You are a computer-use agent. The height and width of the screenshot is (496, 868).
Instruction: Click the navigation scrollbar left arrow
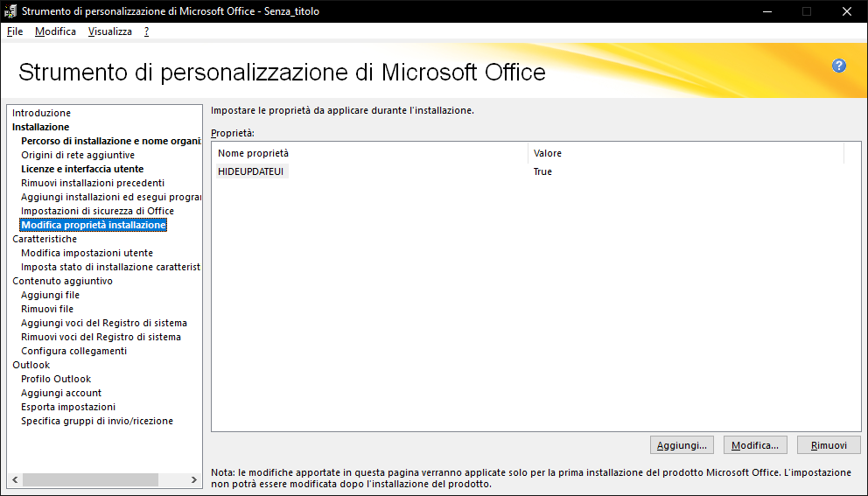15,480
